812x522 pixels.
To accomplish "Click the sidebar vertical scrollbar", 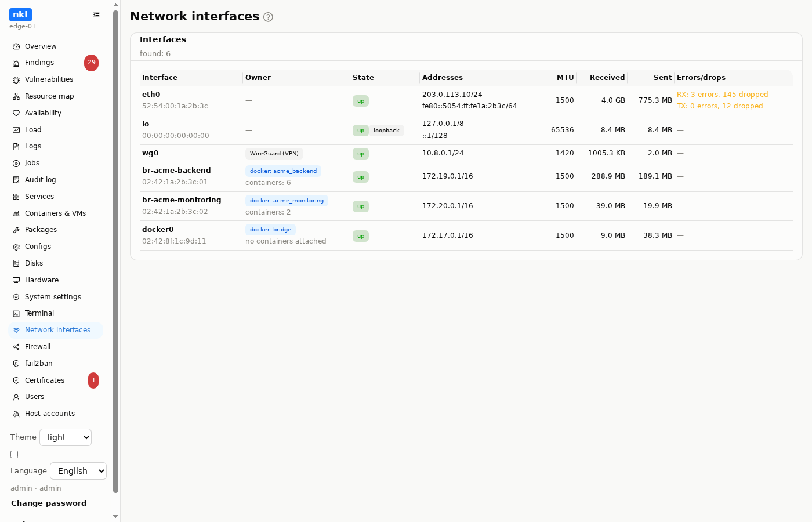I will tap(116, 252).
